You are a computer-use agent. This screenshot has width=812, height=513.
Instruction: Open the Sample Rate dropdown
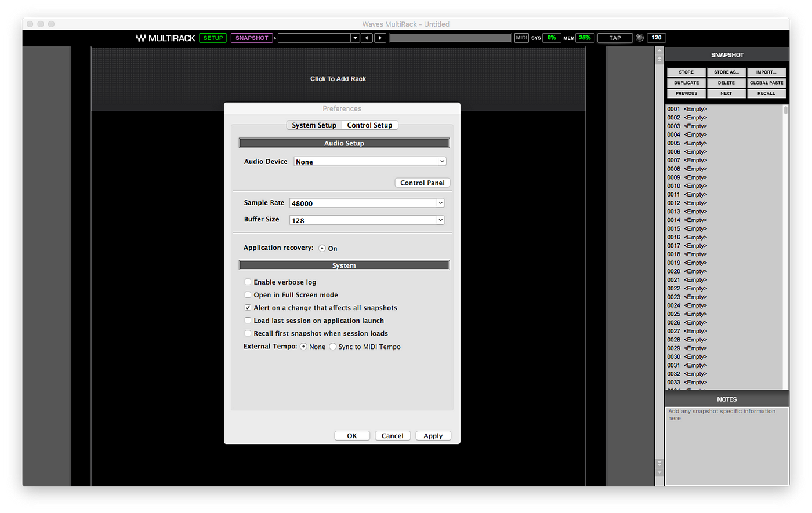click(367, 203)
